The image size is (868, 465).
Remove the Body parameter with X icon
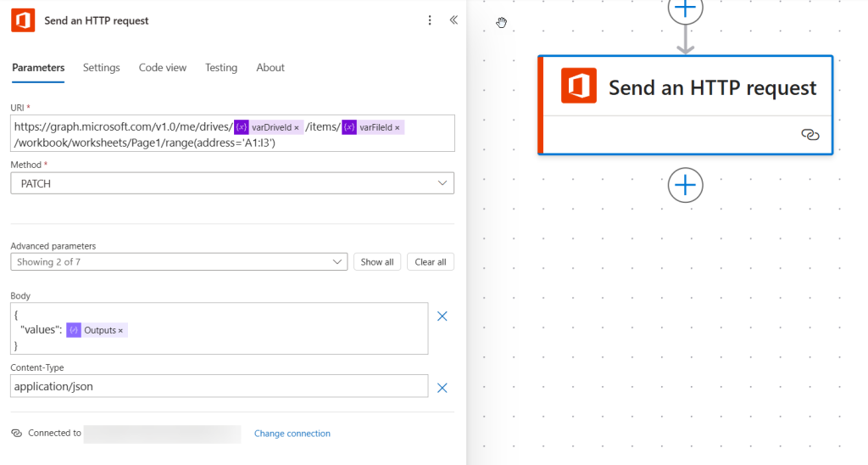(442, 317)
